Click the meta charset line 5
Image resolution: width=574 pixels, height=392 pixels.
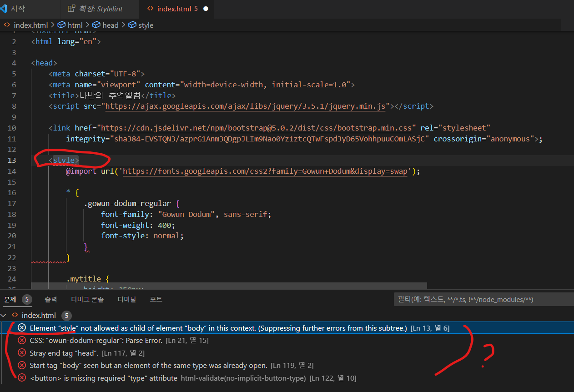coord(96,74)
